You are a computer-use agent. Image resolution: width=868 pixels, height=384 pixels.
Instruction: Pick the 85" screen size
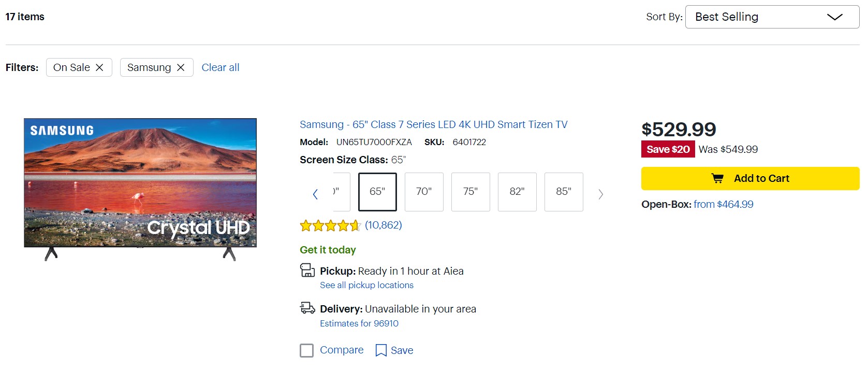(x=564, y=192)
